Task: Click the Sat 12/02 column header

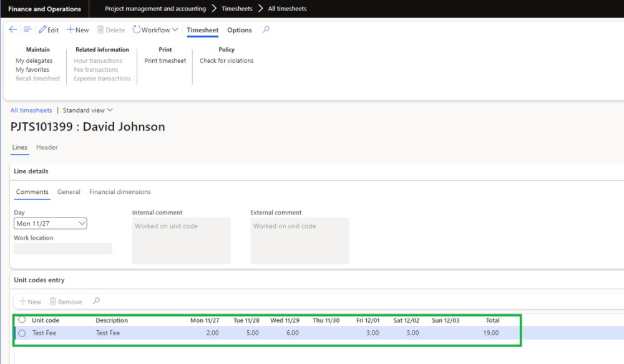Action: coord(406,320)
